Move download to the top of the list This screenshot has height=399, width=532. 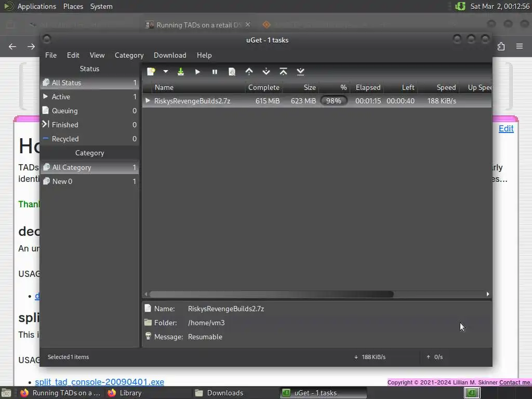pos(283,72)
